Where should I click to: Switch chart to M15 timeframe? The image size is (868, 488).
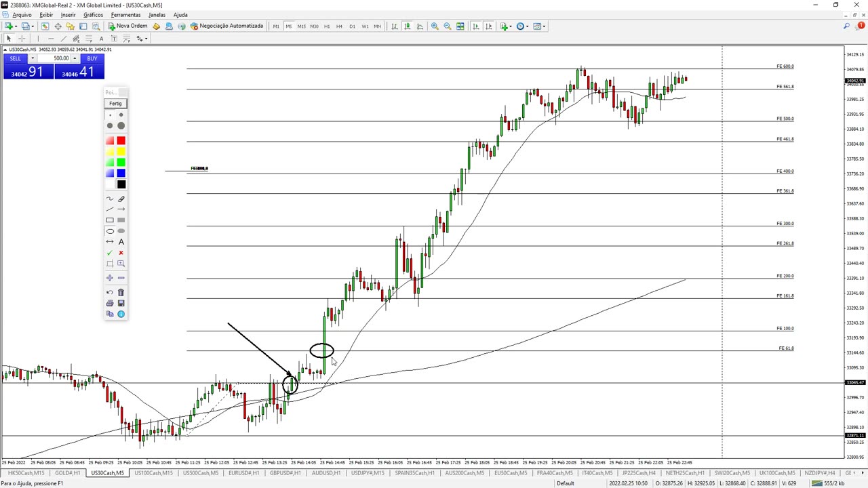[302, 26]
